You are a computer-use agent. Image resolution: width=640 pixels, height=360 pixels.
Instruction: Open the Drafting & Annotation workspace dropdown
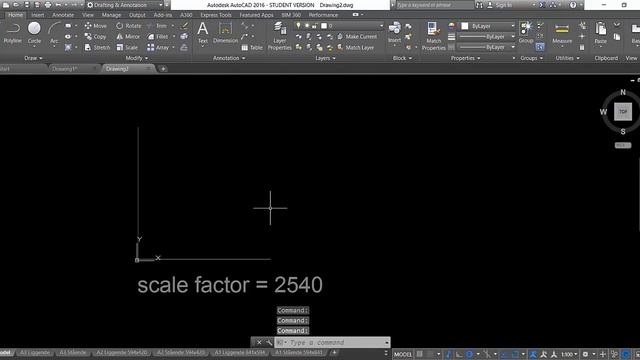click(x=124, y=5)
